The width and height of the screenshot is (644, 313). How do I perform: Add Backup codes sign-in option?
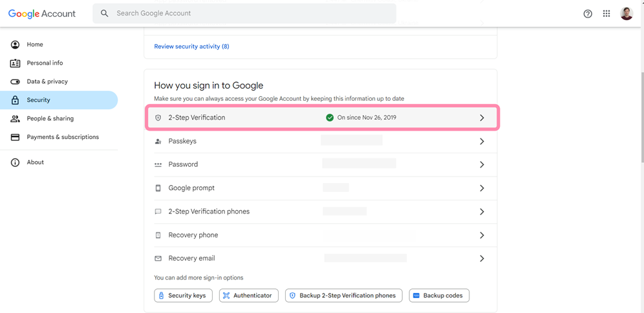coord(439,296)
